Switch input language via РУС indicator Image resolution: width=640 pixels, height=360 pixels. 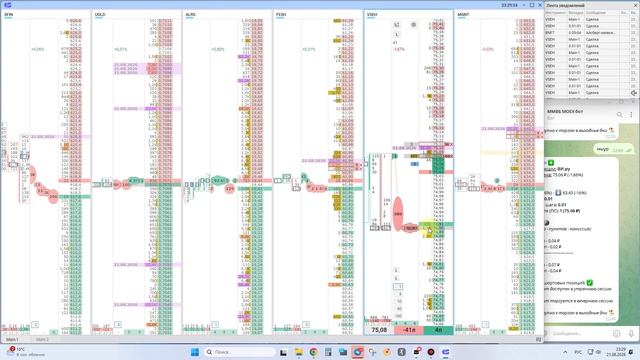pyautogui.click(x=578, y=352)
